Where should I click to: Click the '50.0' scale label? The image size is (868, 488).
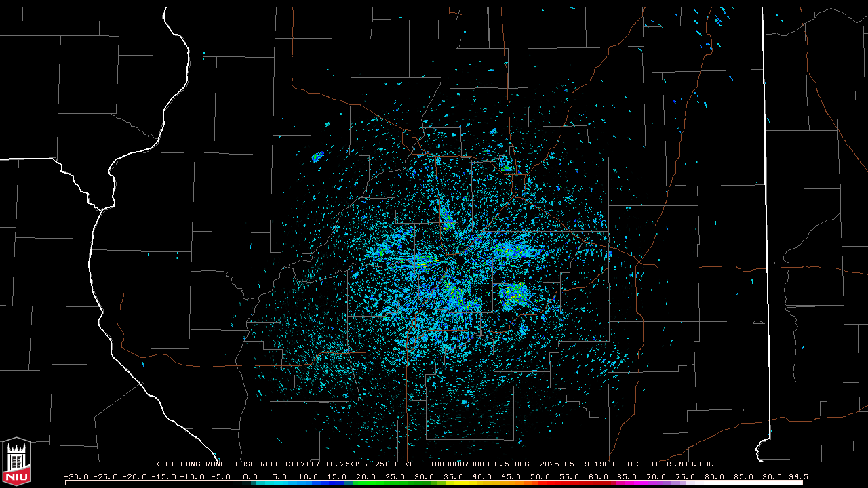point(540,476)
